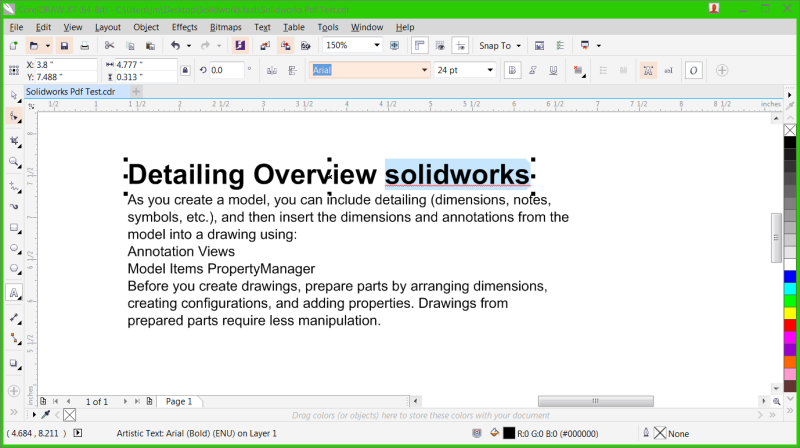Viewport: 800px width, 448px height.
Task: Click the Quick Customize plus in the property bar
Action: coord(722,70)
